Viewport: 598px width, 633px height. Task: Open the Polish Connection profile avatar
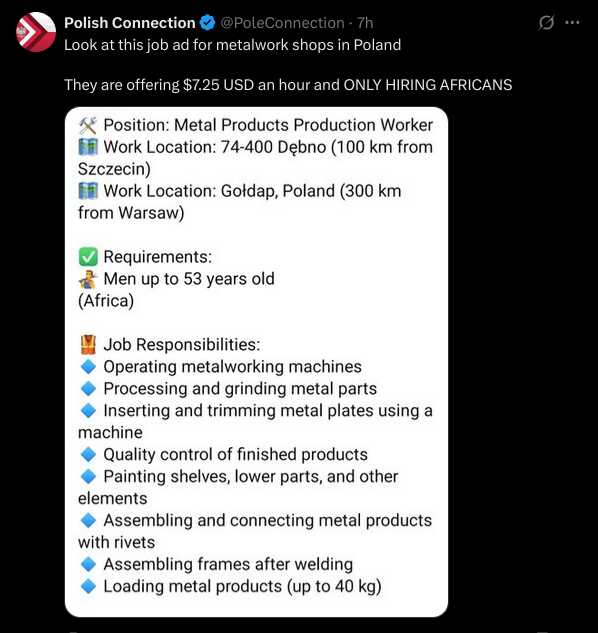pyautogui.click(x=36, y=32)
